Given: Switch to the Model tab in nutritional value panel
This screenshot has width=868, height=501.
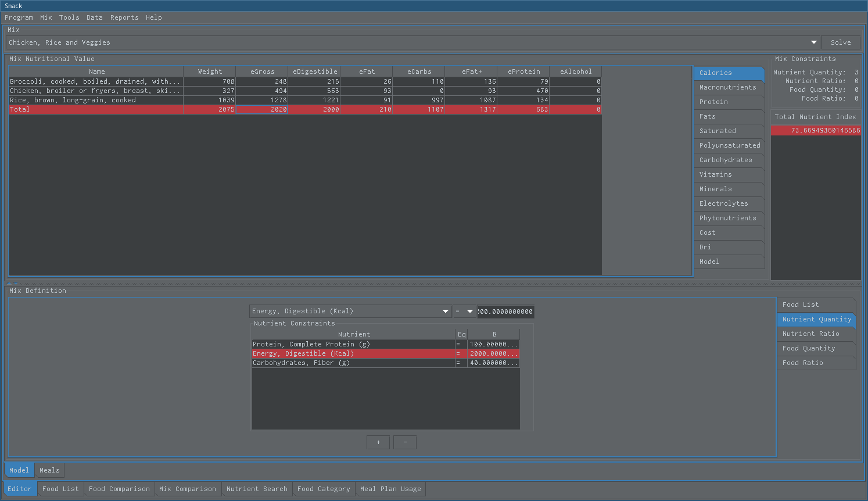Looking at the screenshot, I should pyautogui.click(x=729, y=262).
